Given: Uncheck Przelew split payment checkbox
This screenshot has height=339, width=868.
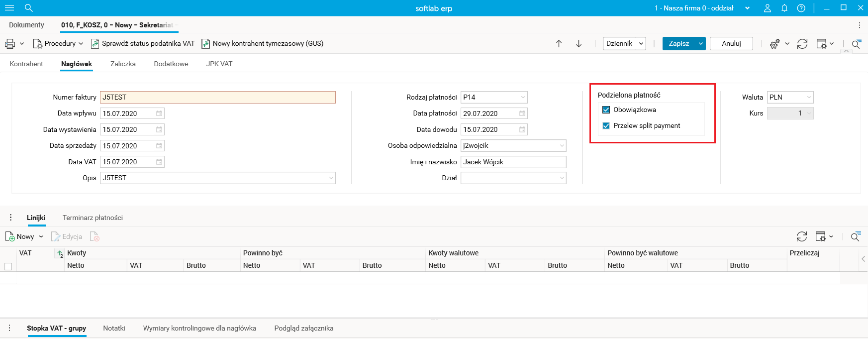Looking at the screenshot, I should pos(606,125).
